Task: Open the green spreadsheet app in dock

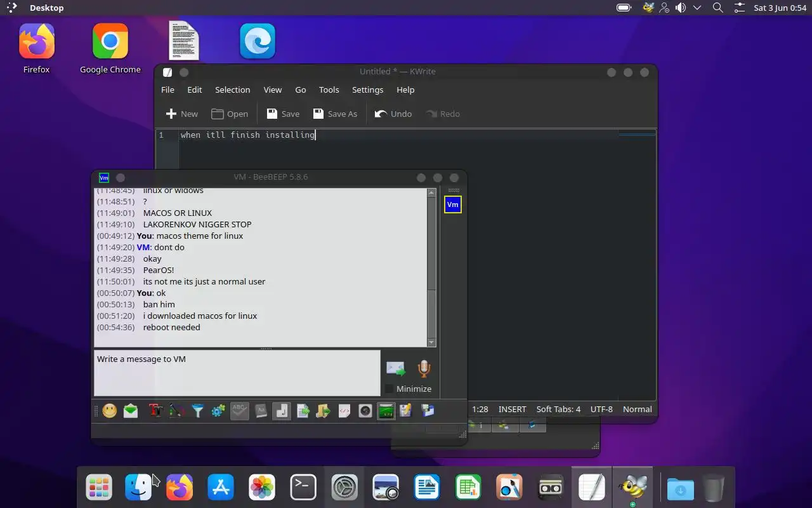Action: pyautogui.click(x=468, y=488)
